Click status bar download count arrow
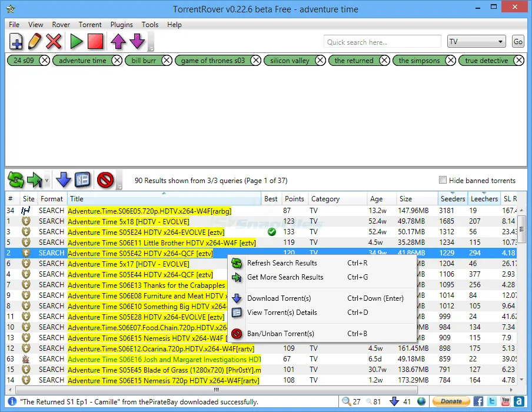532x412 pixels. [394, 401]
